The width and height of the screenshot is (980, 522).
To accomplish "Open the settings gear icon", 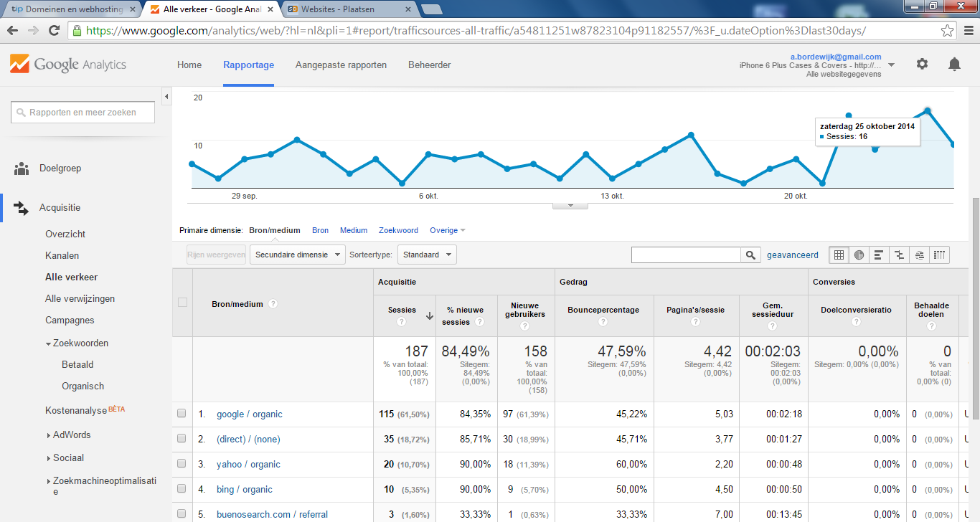I will click(922, 64).
